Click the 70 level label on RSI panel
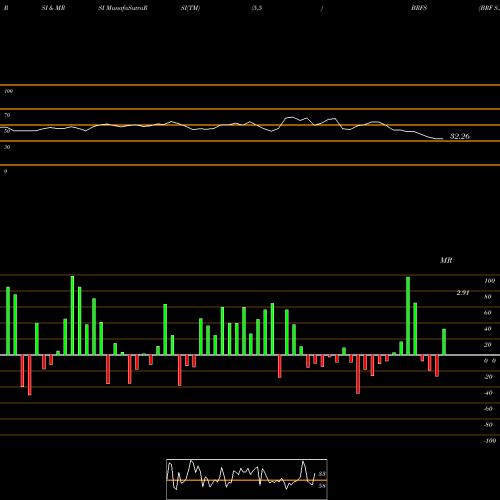The width and height of the screenshot is (500, 500). click(7, 115)
